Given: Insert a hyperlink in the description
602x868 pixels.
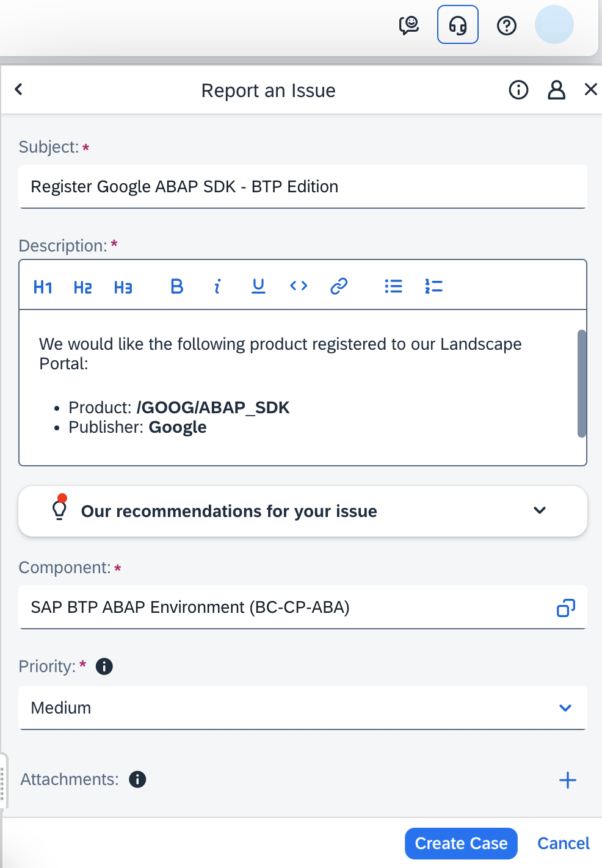Looking at the screenshot, I should (339, 286).
